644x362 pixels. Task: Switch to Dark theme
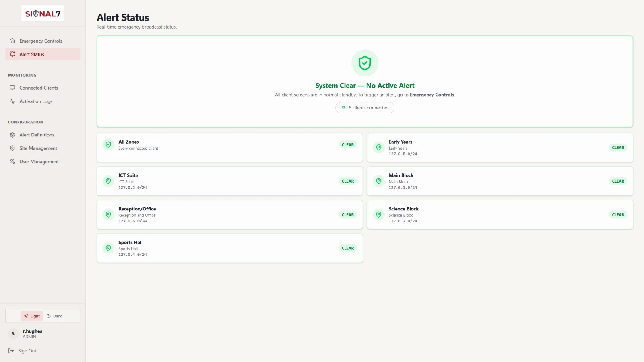click(x=54, y=316)
